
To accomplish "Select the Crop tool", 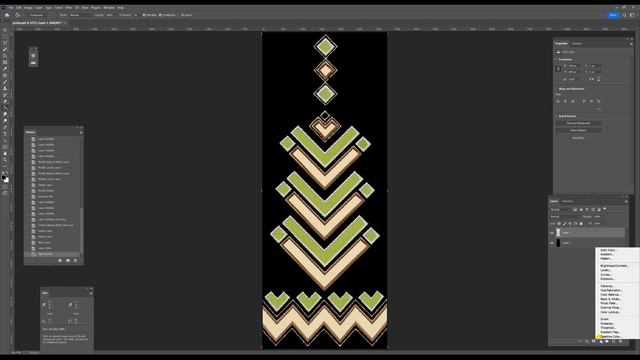I will pyautogui.click(x=5, y=56).
